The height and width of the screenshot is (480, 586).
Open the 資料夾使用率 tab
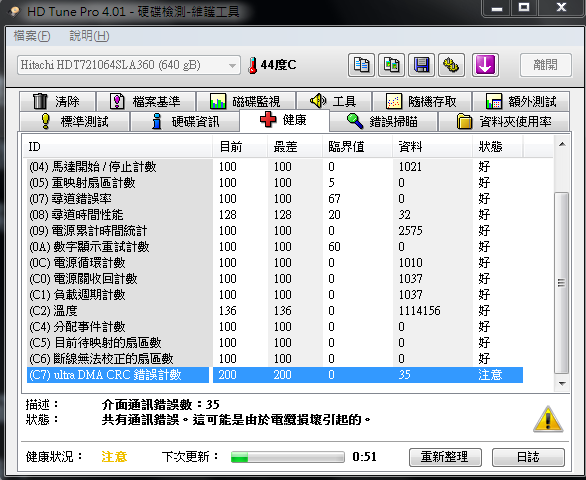pos(504,121)
